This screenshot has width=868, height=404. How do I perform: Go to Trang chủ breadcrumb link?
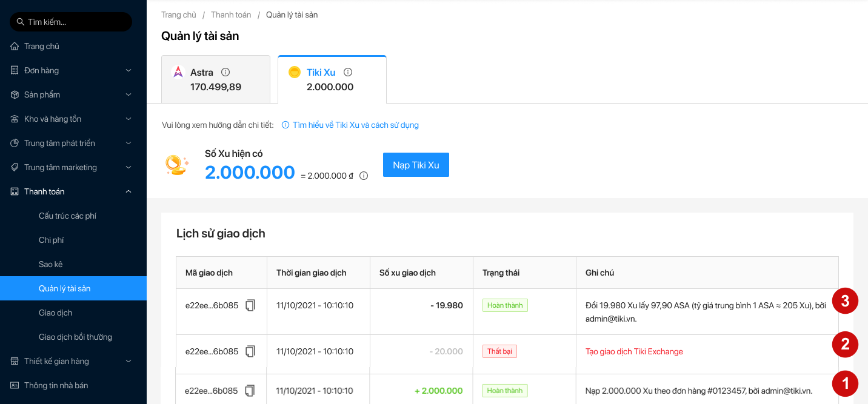179,15
